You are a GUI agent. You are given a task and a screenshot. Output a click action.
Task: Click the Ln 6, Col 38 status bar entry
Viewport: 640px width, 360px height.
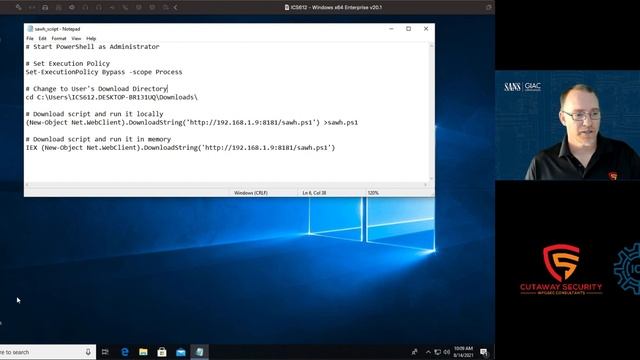[314, 193]
